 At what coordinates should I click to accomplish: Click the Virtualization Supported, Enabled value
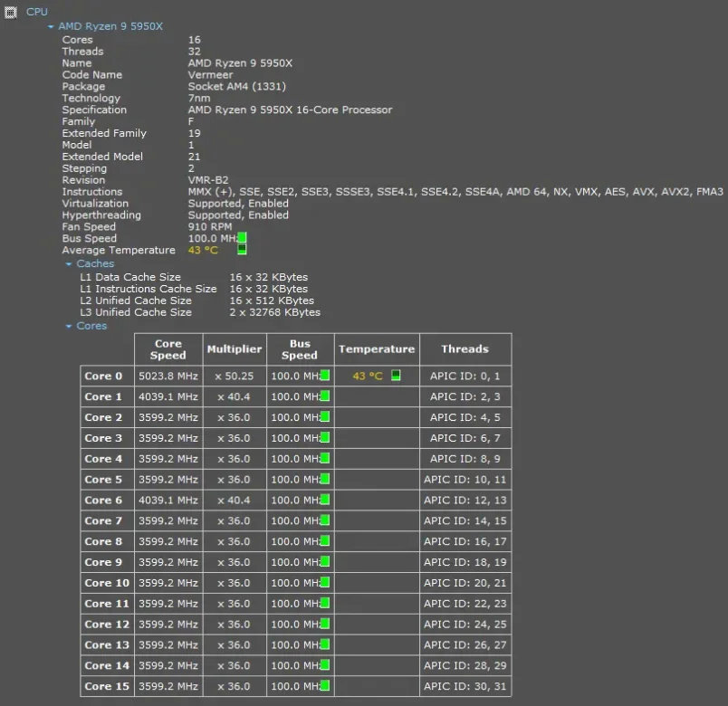pyautogui.click(x=238, y=204)
